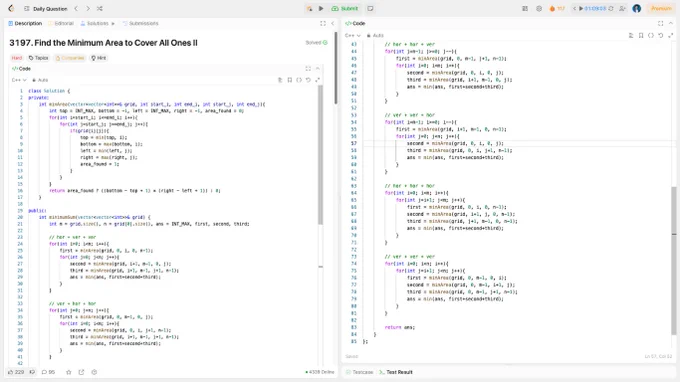Open the feedback help icon
680x382 pixels.
click(94, 372)
